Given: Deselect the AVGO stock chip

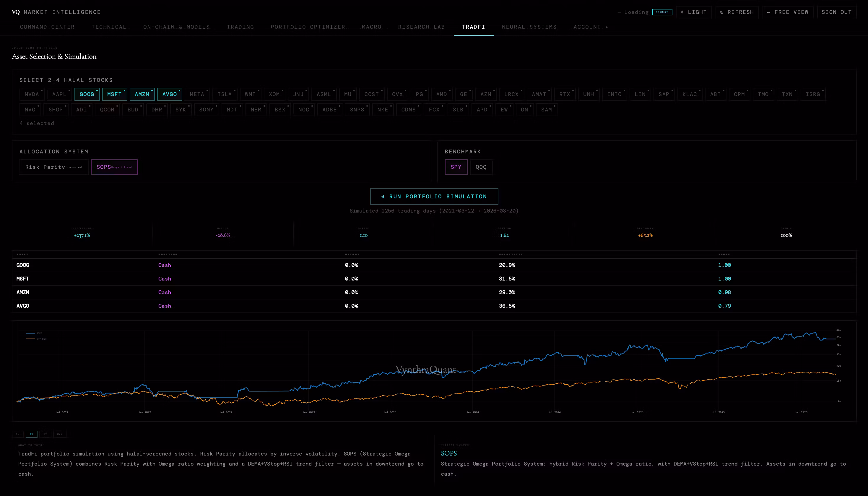Looking at the screenshot, I should point(170,94).
